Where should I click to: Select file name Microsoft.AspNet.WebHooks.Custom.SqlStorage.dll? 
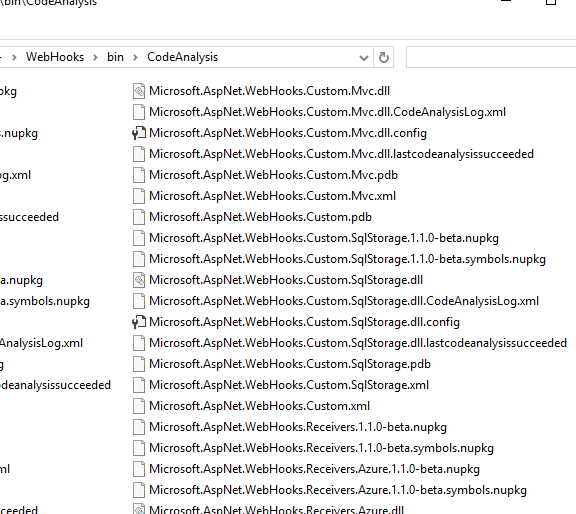(286, 280)
